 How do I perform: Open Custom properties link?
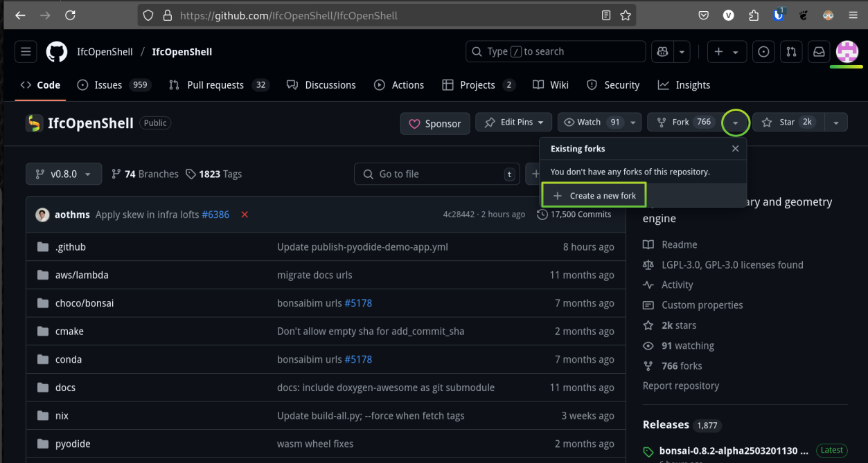tap(693, 305)
